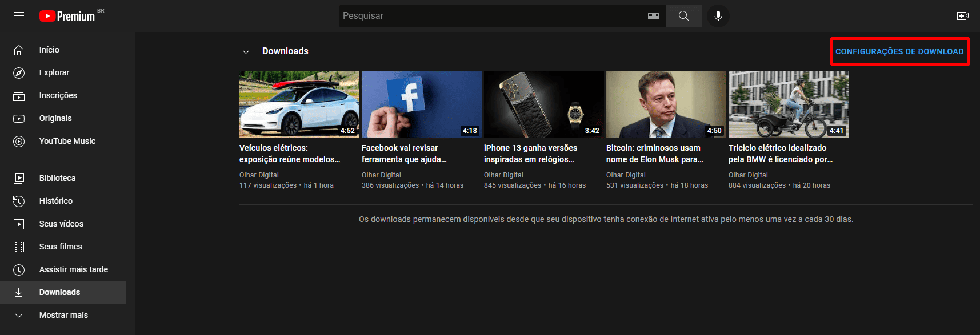The width and height of the screenshot is (980, 335).
Task: Click '845 visualizações • há 16 horas' text
Action: pos(535,185)
